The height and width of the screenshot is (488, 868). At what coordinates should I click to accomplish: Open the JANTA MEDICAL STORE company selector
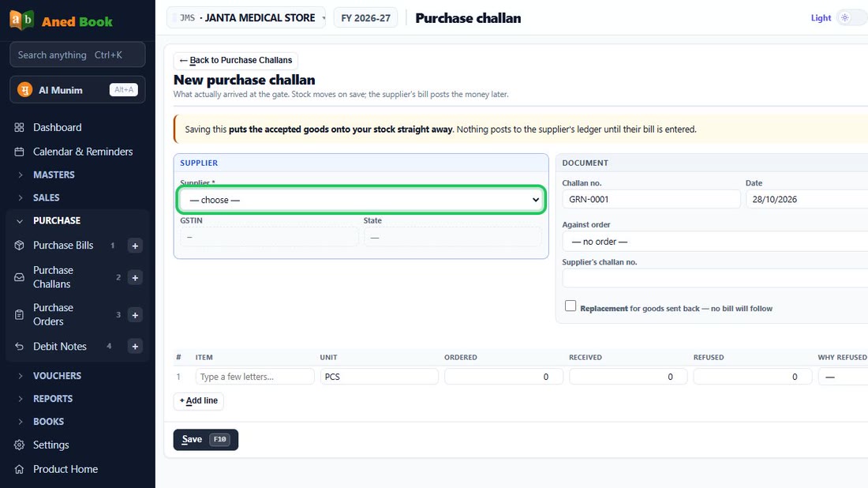[x=246, y=17]
